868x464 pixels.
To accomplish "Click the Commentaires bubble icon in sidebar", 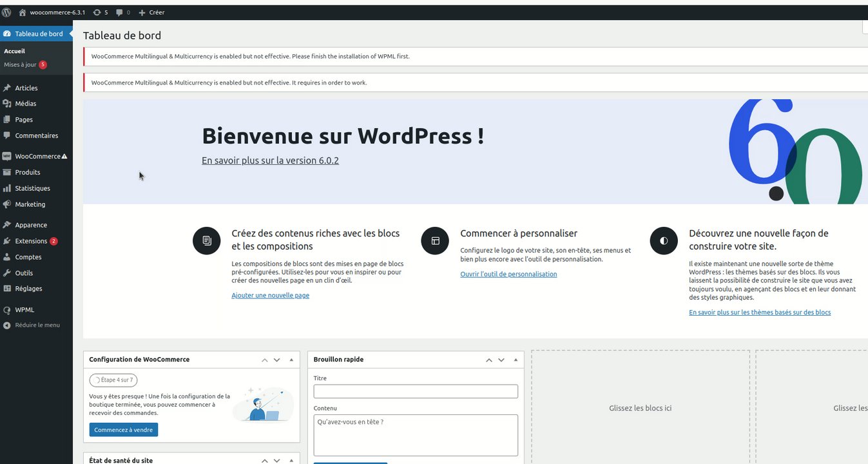I will (x=7, y=135).
